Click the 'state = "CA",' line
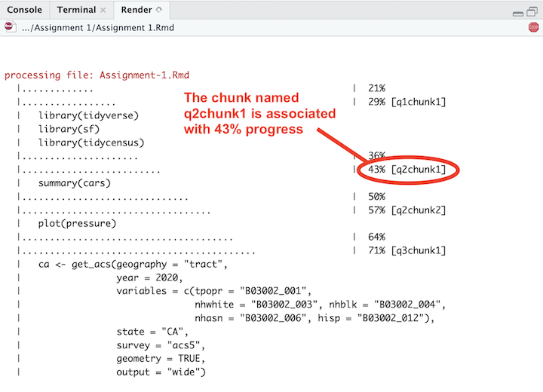This screenshot has height=392, width=543. pyautogui.click(x=152, y=332)
